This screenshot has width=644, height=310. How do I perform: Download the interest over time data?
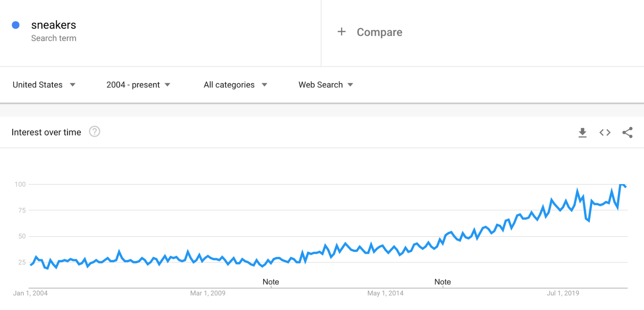[x=583, y=133]
